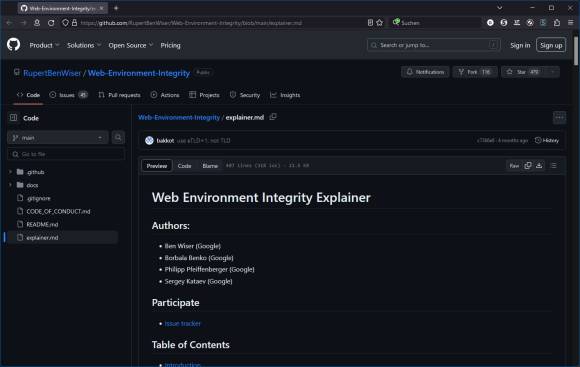580x367 pixels.
Task: Click the site padlock icon in the address bar
Action: click(x=74, y=23)
